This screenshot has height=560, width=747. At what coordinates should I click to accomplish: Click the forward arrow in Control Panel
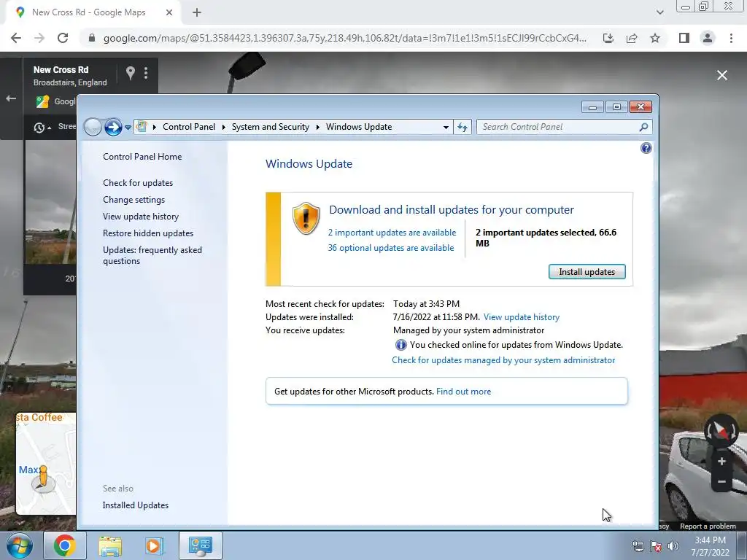coord(113,127)
